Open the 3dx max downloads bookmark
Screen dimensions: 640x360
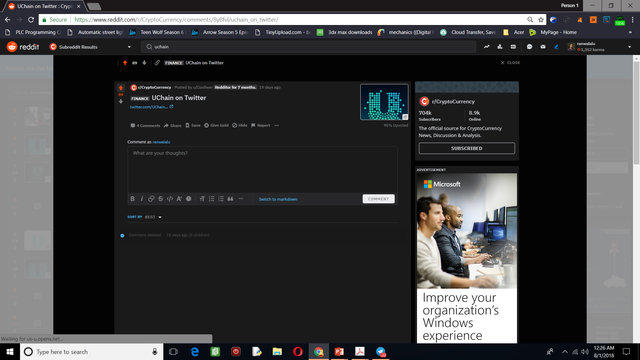click(345, 32)
